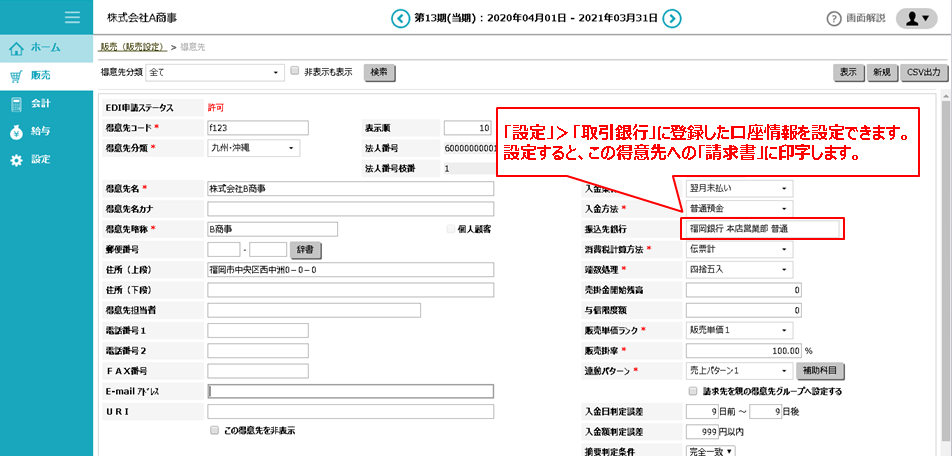Screen dimensions: 952x456
Task: Open the 入金方法 dropdown
Action: point(739,208)
